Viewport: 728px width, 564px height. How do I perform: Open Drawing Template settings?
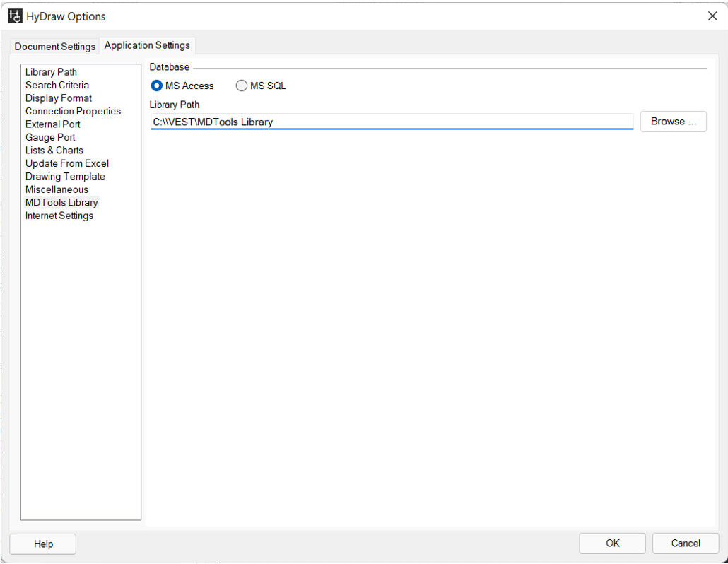(x=65, y=177)
